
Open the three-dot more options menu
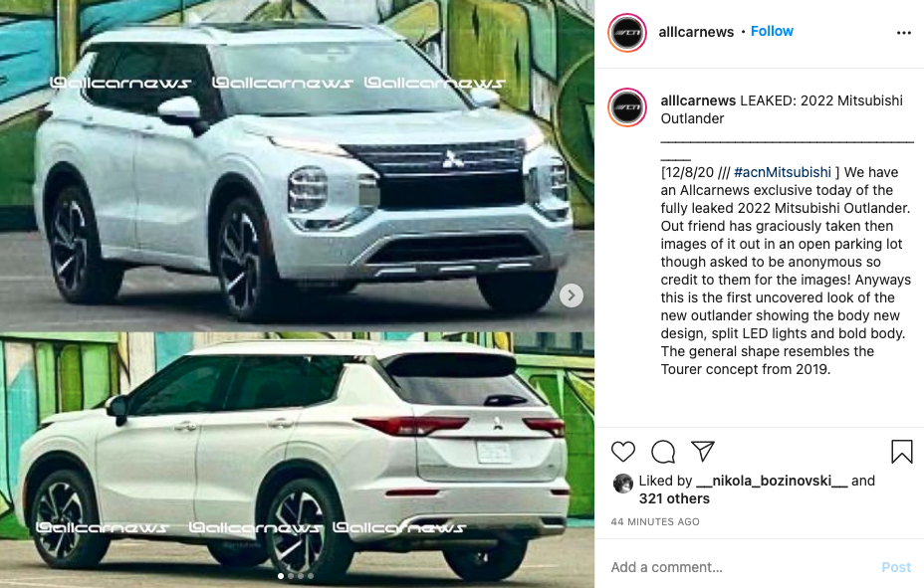pyautogui.click(x=904, y=33)
